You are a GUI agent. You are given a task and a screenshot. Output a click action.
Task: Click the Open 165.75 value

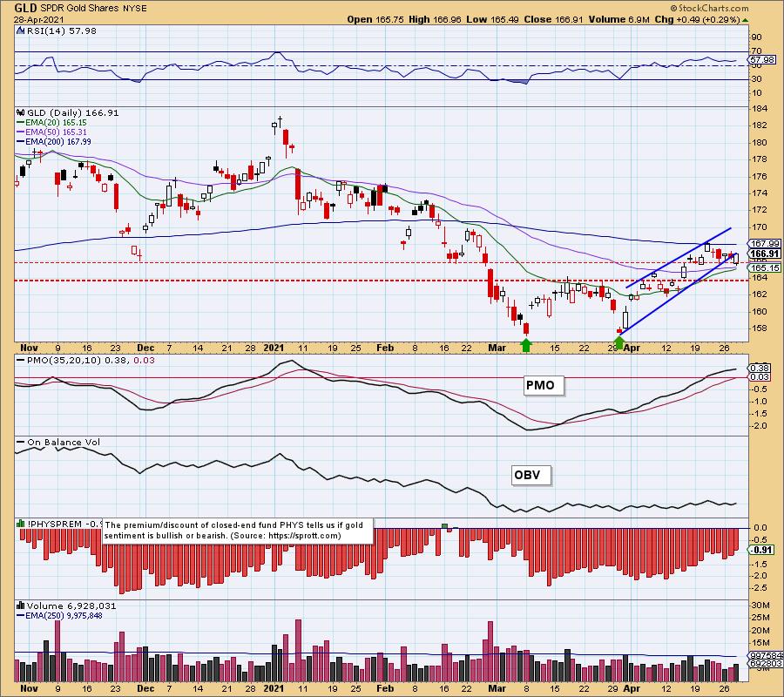pyautogui.click(x=375, y=19)
